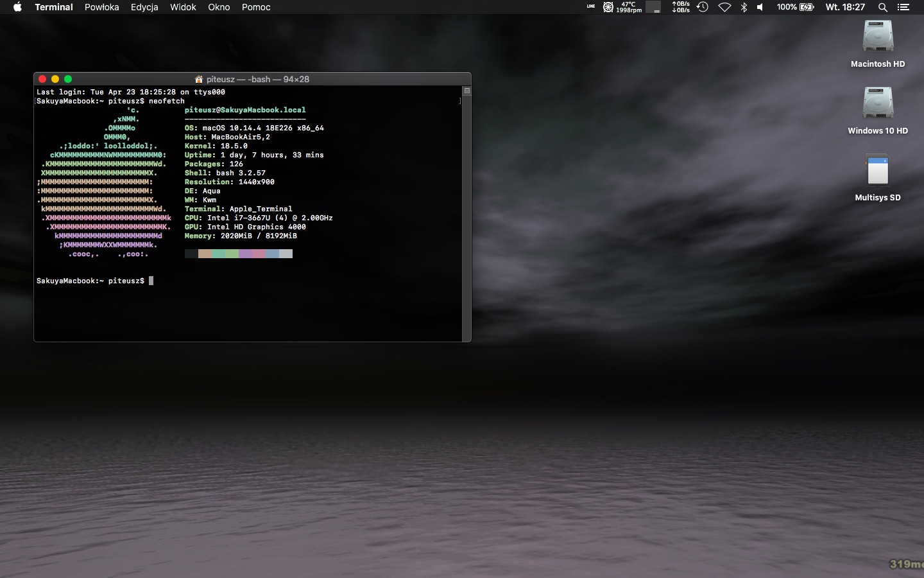
Task: Open the volume control icon
Action: click(760, 7)
